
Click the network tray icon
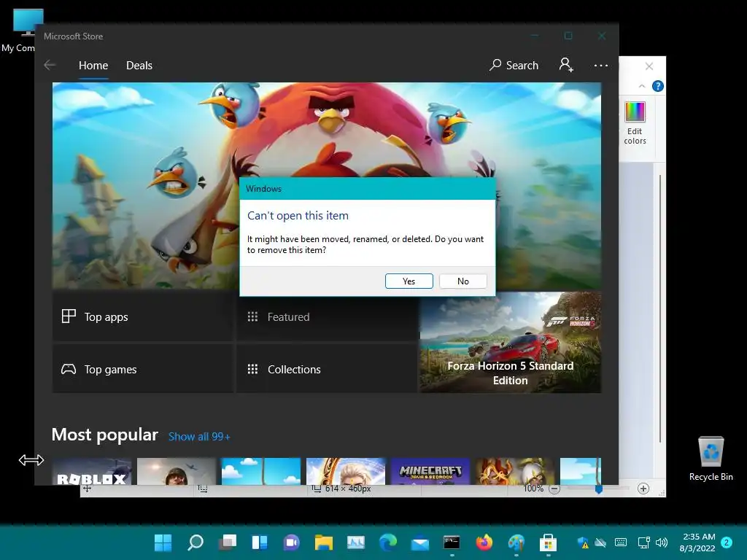click(x=643, y=542)
